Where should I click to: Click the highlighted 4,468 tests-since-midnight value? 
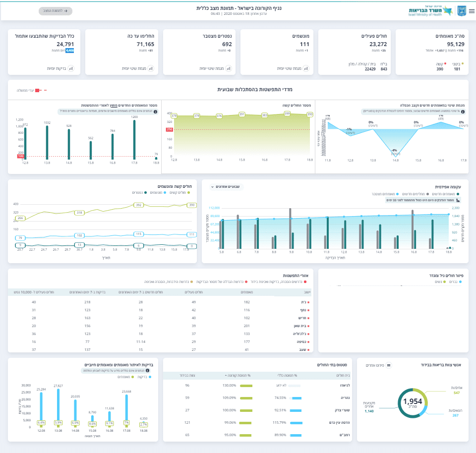click(x=70, y=51)
